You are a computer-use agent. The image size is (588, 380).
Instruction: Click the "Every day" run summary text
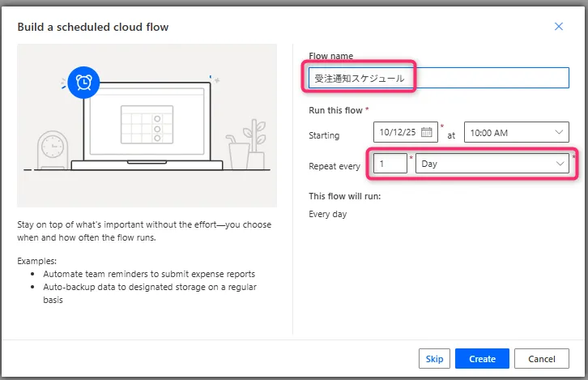329,215
